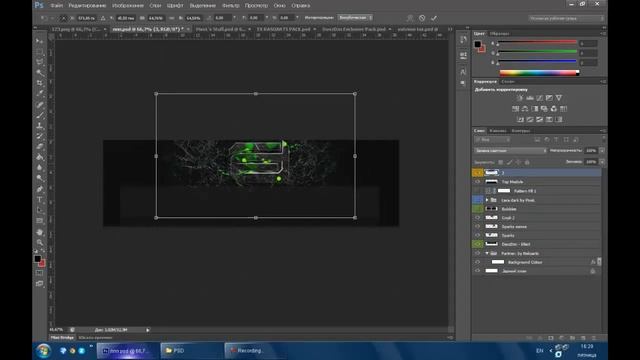Image resolution: width=640 pixels, height=360 pixels.
Task: Add a Vibrance adjustment
Action: click(559, 98)
